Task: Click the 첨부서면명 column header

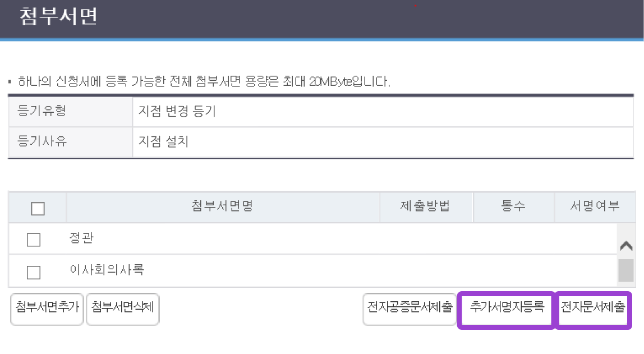Action: tap(223, 206)
